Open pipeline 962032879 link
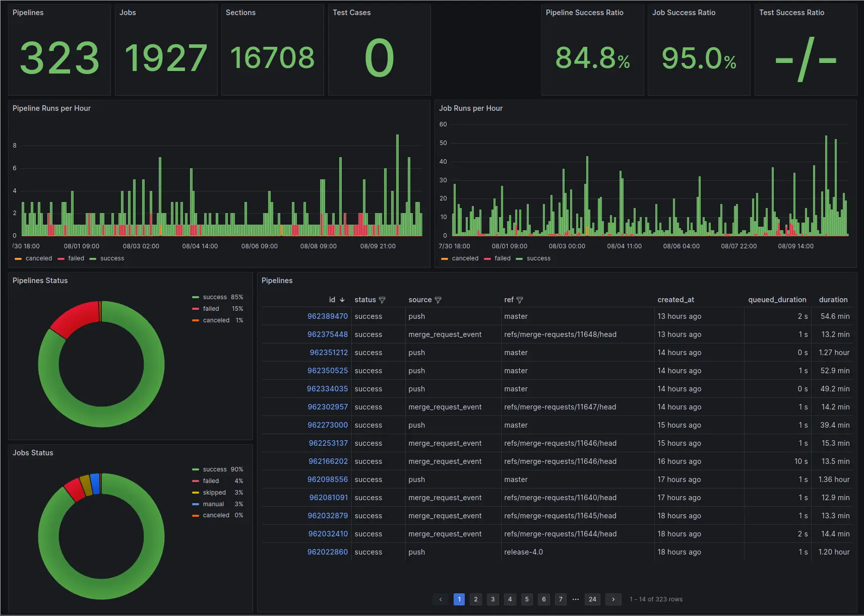 tap(328, 516)
